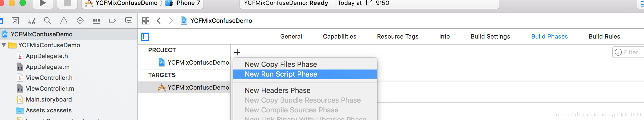Toggle the project and targets list sidebar

(145, 36)
